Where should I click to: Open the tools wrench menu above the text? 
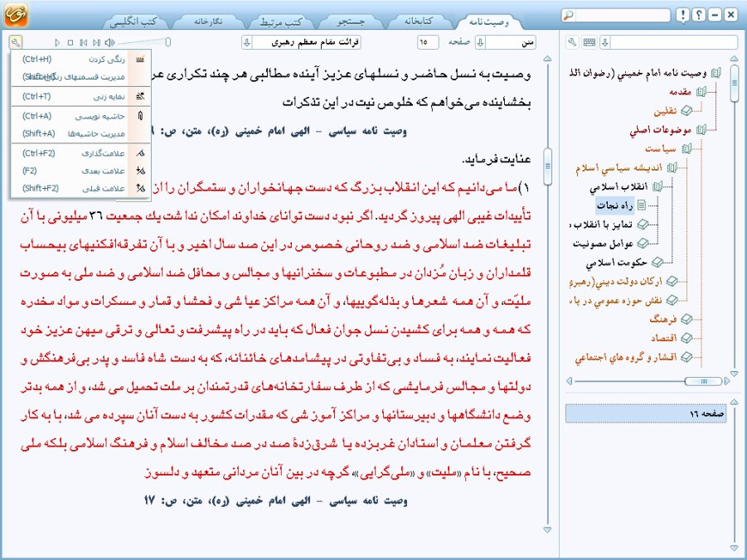15,42
